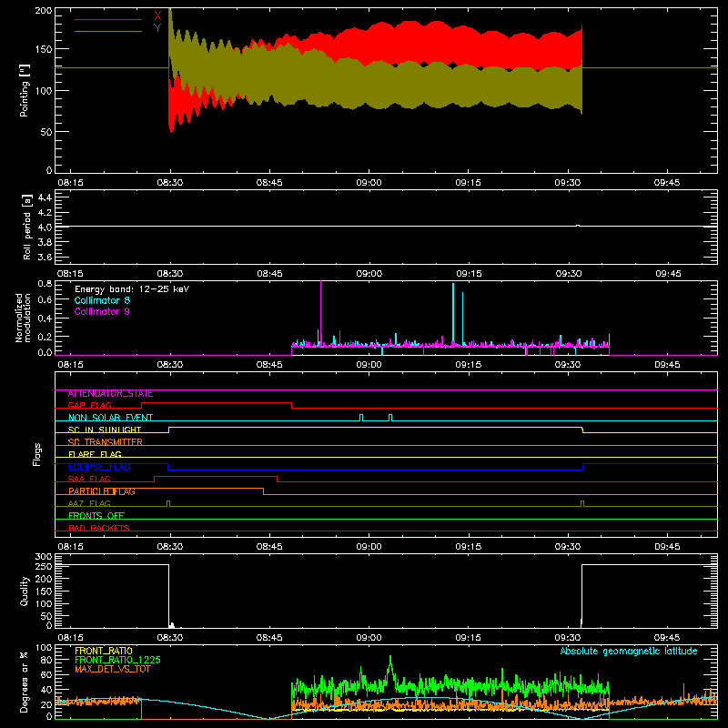Select the BAD_PACKETS flag label
This screenshot has height=728, width=728.
[x=99, y=528]
